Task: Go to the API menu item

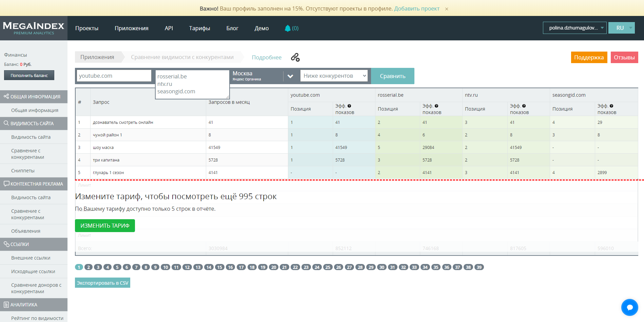Action: (169, 28)
